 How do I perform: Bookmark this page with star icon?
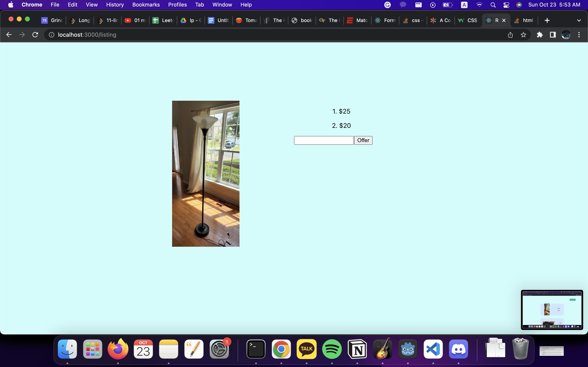(523, 35)
